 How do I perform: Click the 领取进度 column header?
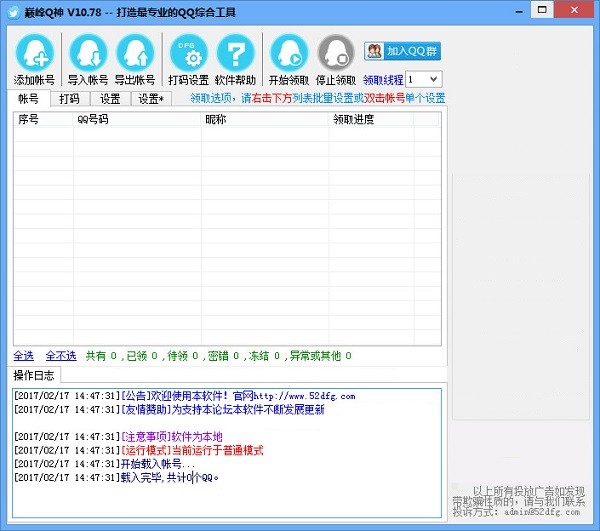(x=371, y=119)
